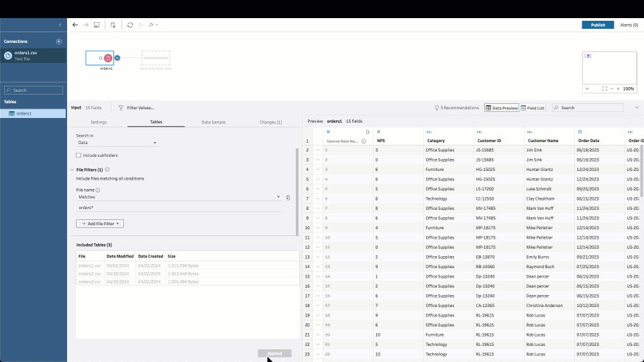644x362 pixels.
Task: Open Alerts (0)
Action: click(629, 25)
